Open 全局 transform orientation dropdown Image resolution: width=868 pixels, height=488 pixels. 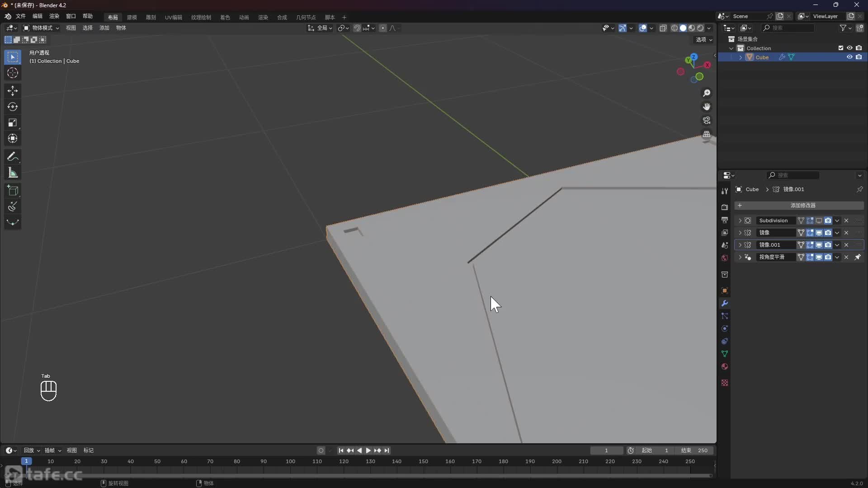point(320,28)
